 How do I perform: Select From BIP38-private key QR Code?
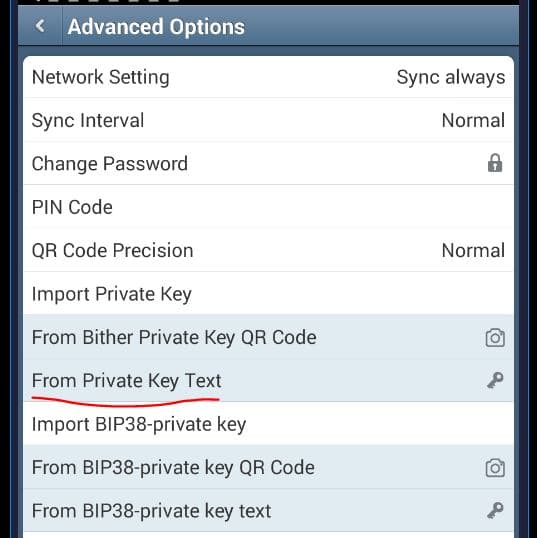click(x=268, y=468)
